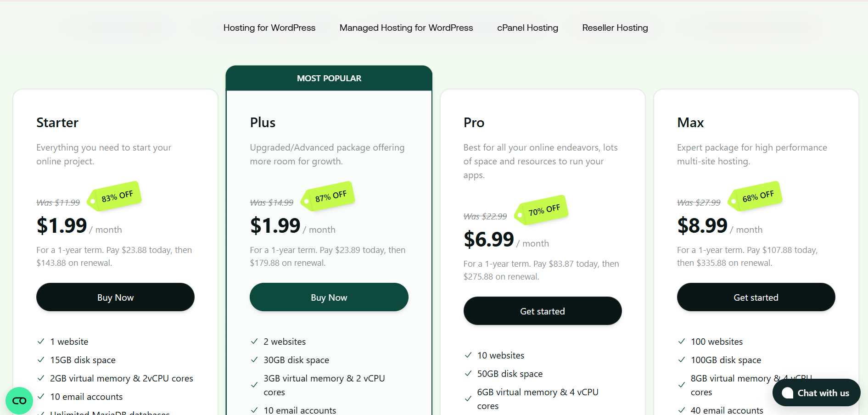
Task: Click the Starter plan heading
Action: [x=57, y=123]
